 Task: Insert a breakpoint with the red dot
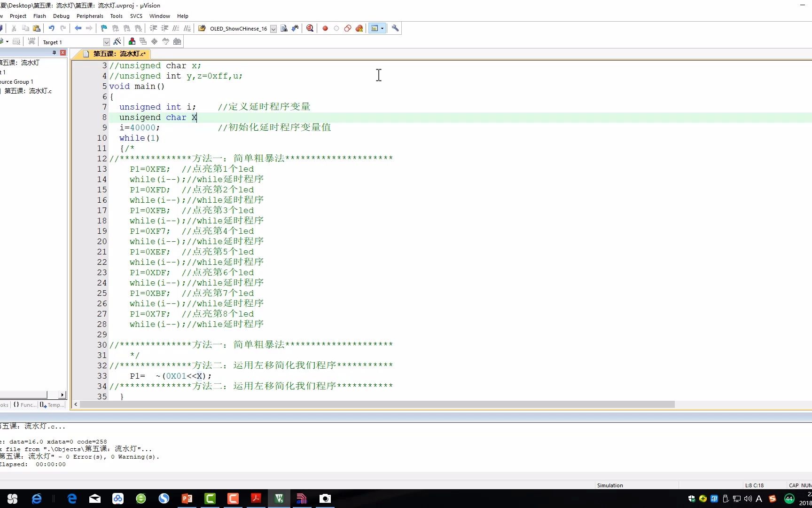point(325,28)
